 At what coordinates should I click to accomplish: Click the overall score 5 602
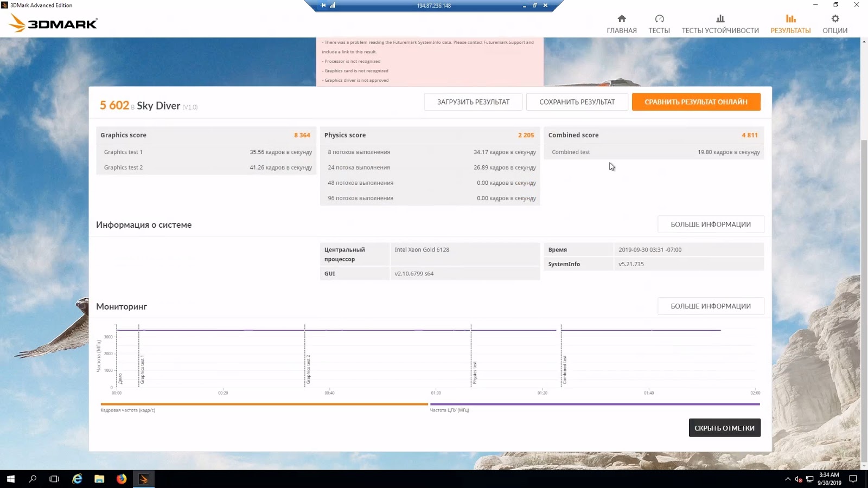(114, 105)
